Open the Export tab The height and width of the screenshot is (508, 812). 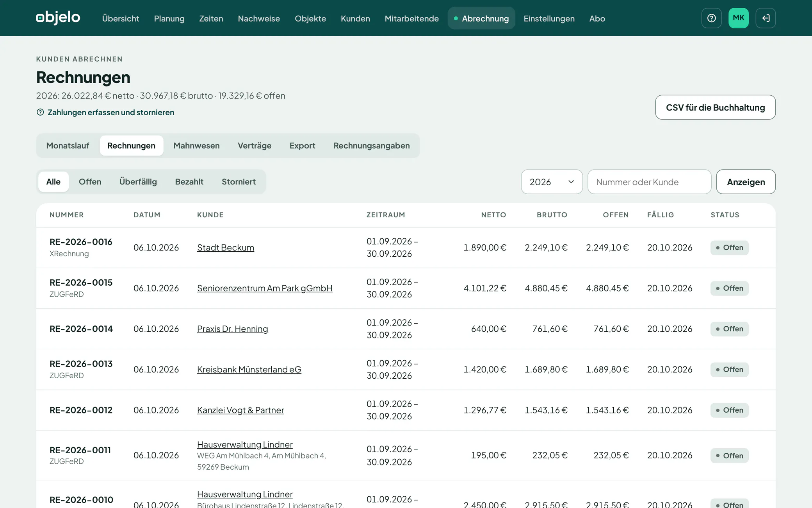tap(302, 146)
